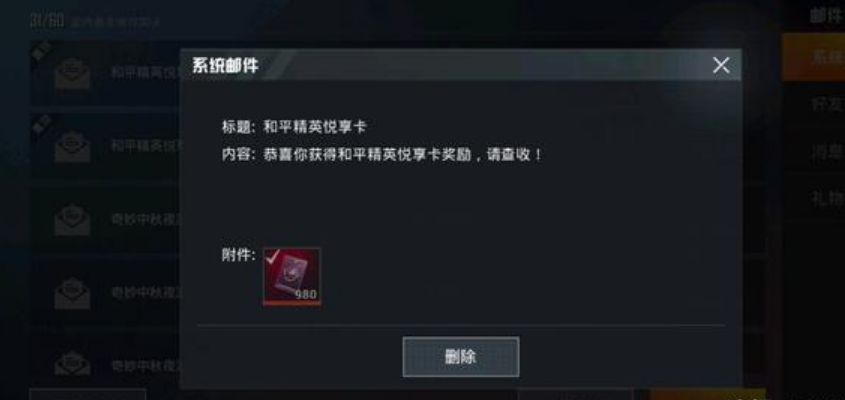Click the outlined button below the mail list

click(87, 394)
